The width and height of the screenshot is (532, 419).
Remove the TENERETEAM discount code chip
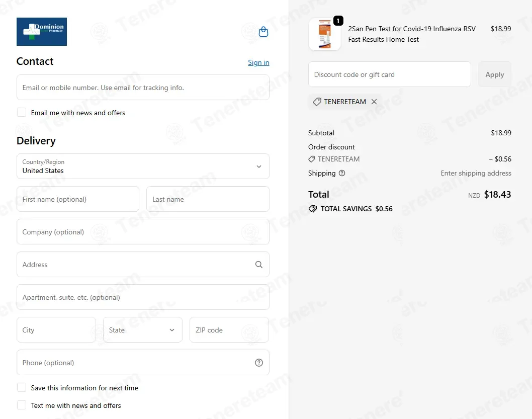(374, 102)
